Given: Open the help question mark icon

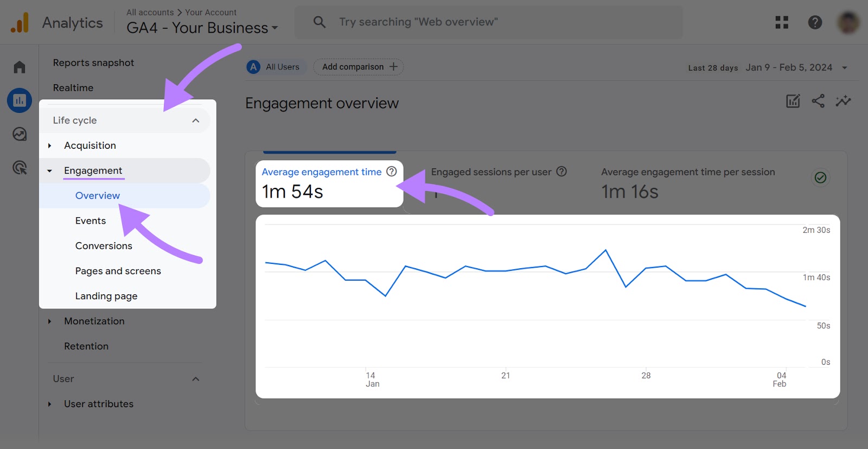Looking at the screenshot, I should point(815,22).
